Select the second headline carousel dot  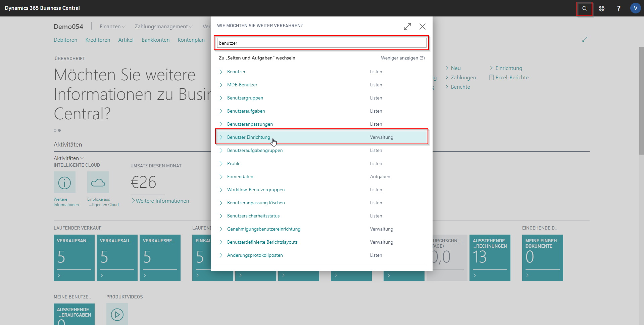point(59,130)
